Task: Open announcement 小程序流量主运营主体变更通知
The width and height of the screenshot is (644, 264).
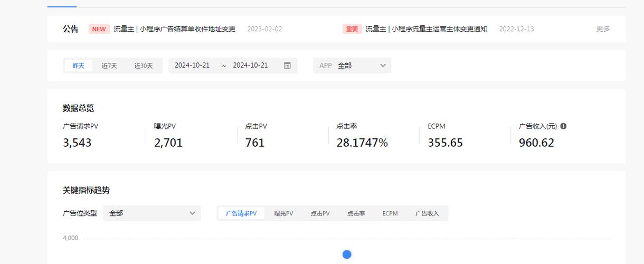Action: click(427, 29)
